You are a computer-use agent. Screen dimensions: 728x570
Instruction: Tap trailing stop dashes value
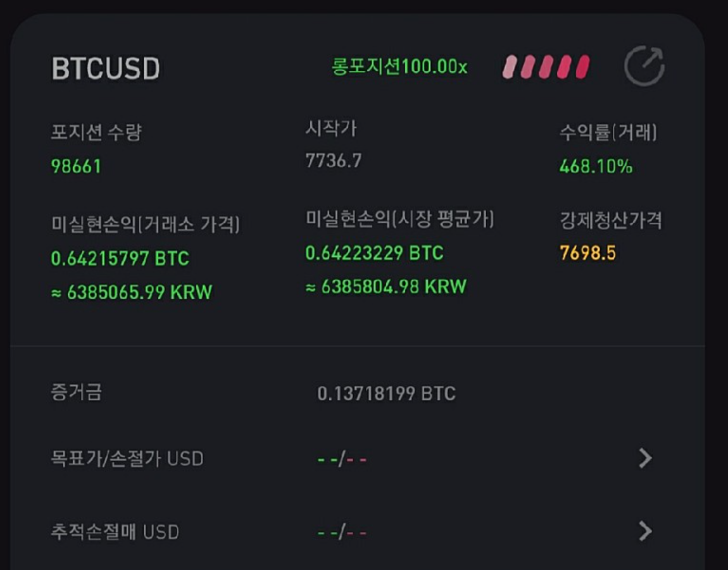click(342, 533)
